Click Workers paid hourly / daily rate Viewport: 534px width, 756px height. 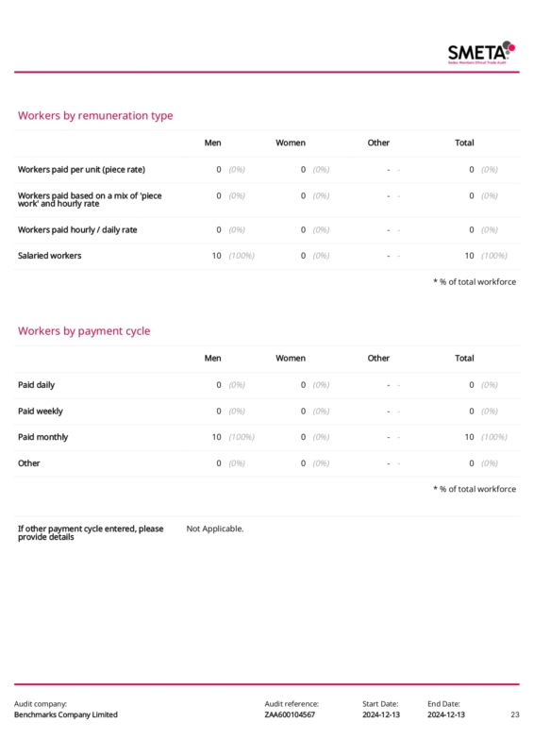click(x=77, y=230)
